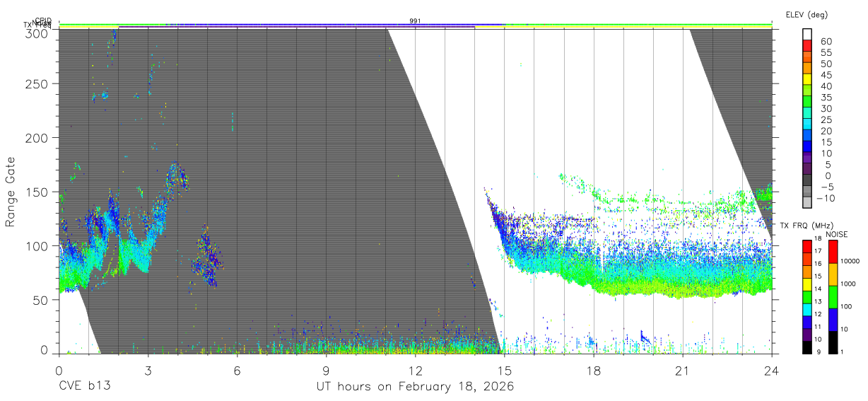Screen dimensions: 868x401
Task: Click the '18' tick on the time axis
Action: [594, 370]
